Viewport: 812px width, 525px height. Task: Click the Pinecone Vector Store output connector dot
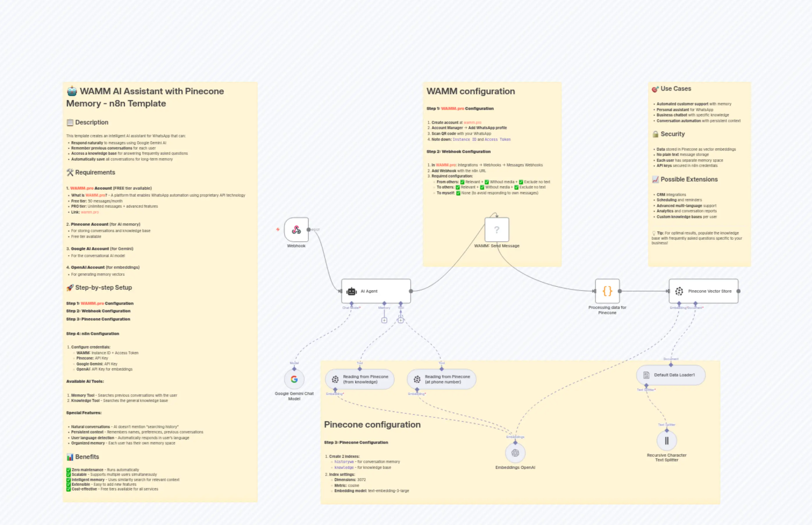738,291
